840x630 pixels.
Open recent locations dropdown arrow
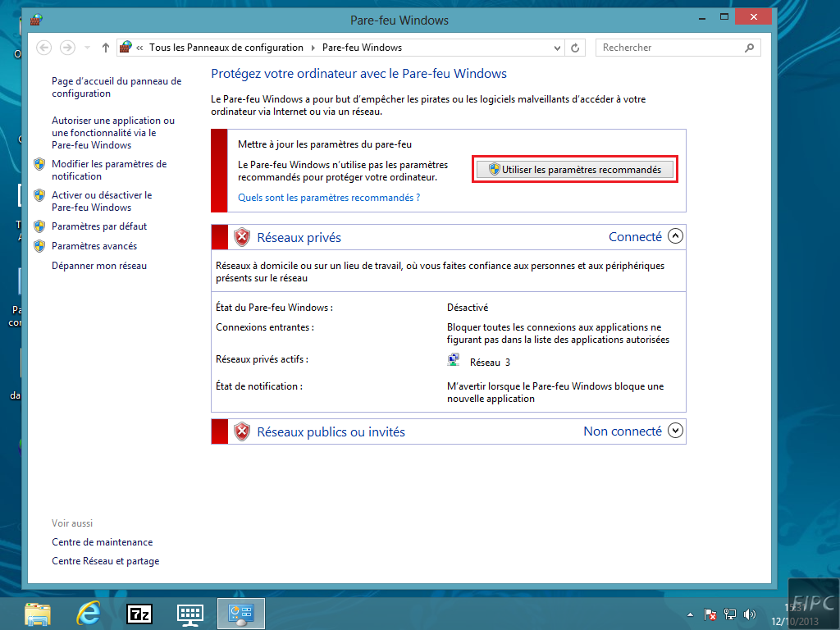(x=88, y=48)
